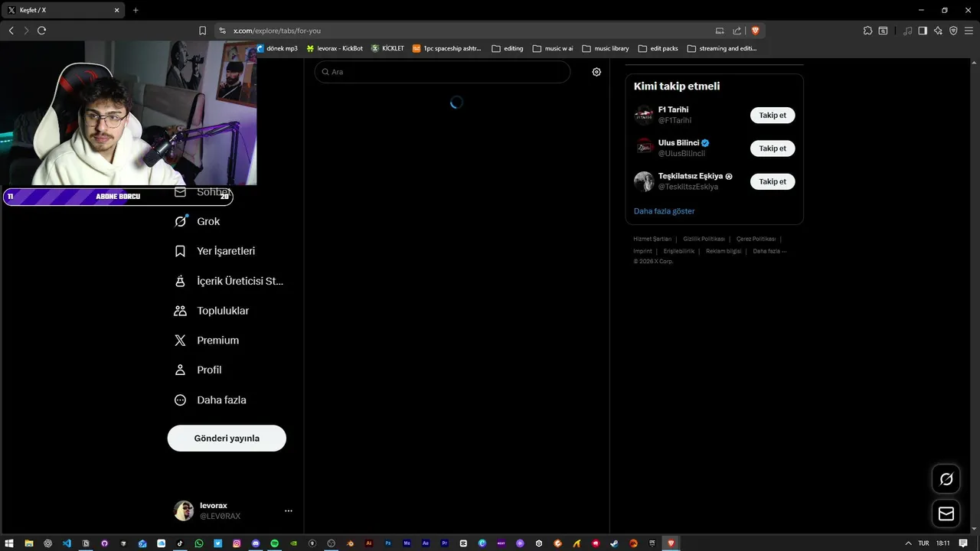Follow Ulus Bilinci with Takip et
The image size is (980, 551).
[773, 148]
